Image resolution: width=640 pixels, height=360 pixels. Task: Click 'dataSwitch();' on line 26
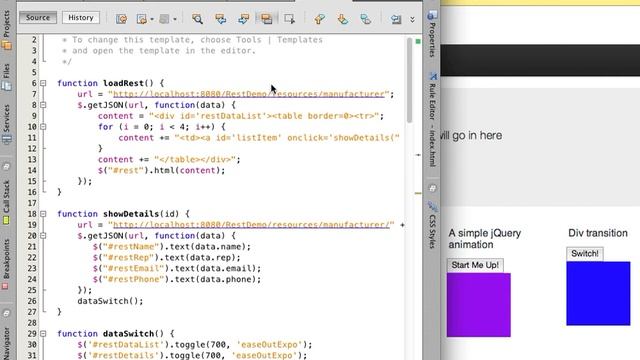[x=110, y=301]
